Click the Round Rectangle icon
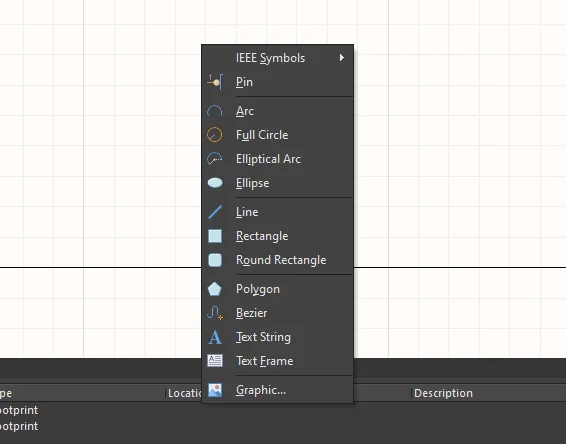Screen dimensions: 566x444 (x=215, y=260)
